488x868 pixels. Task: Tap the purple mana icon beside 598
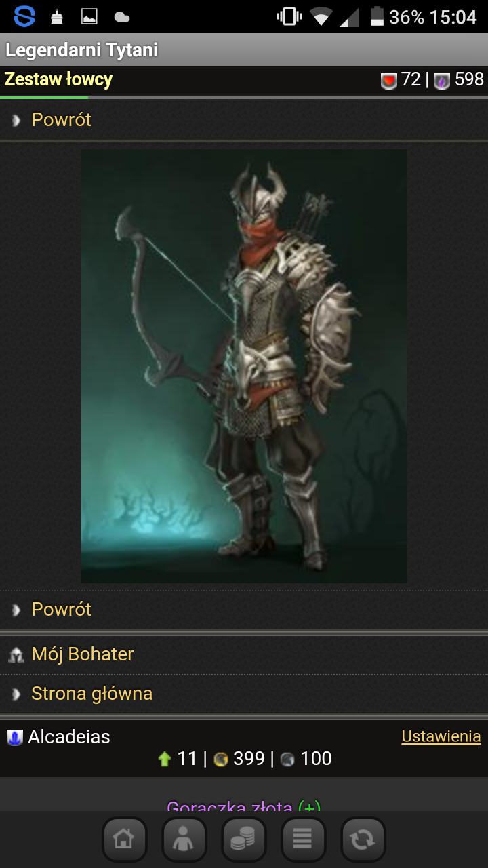pyautogui.click(x=442, y=81)
